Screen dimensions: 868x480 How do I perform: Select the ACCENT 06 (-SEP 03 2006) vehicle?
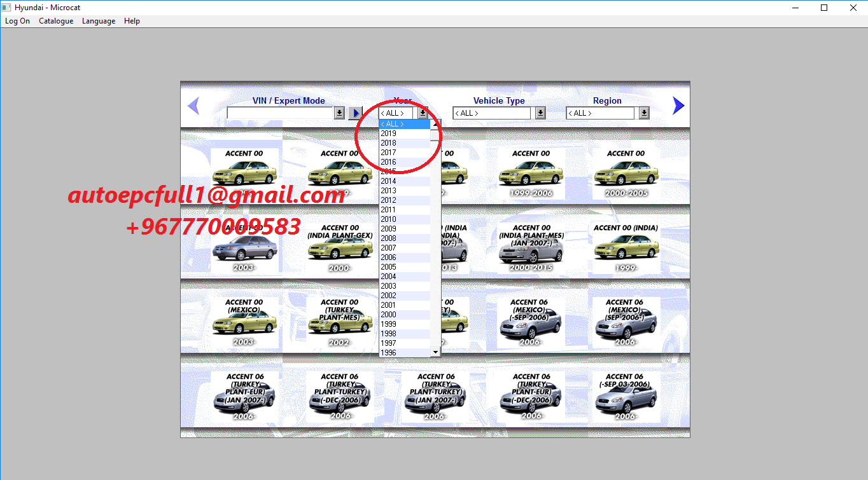[626, 397]
